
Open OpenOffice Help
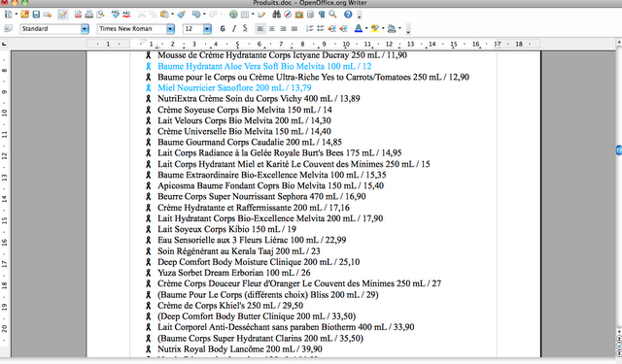tap(348, 15)
